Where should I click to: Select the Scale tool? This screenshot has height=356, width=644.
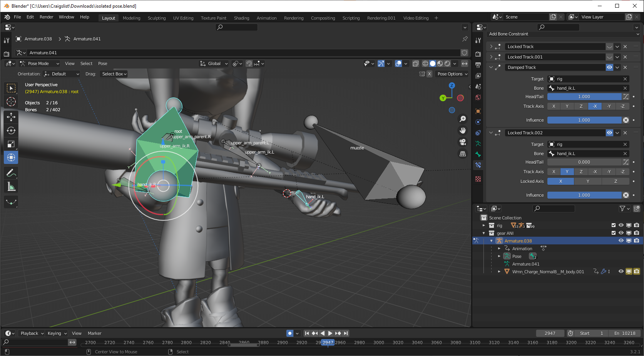tap(11, 144)
